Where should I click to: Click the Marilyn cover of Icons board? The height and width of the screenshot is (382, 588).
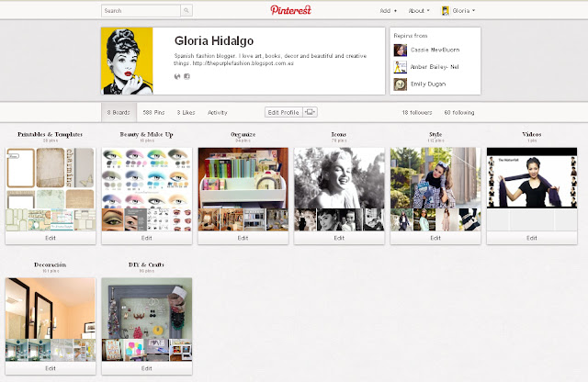(339, 178)
